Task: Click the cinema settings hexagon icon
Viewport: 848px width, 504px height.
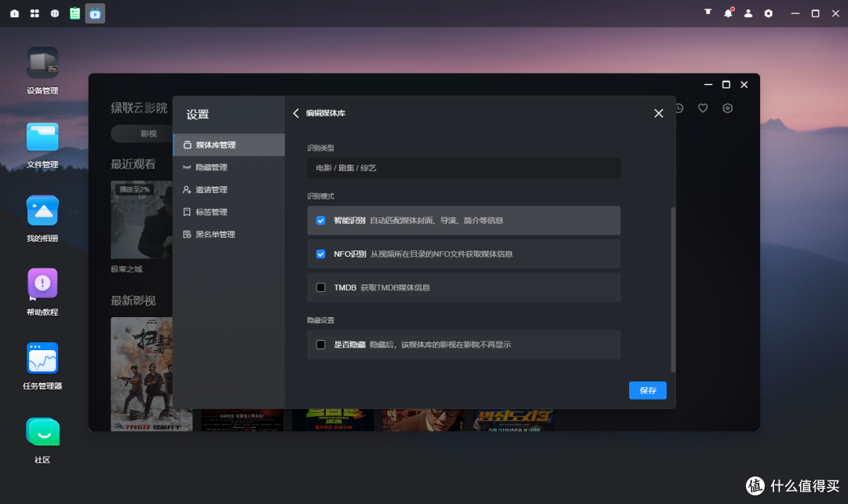Action: [727, 108]
